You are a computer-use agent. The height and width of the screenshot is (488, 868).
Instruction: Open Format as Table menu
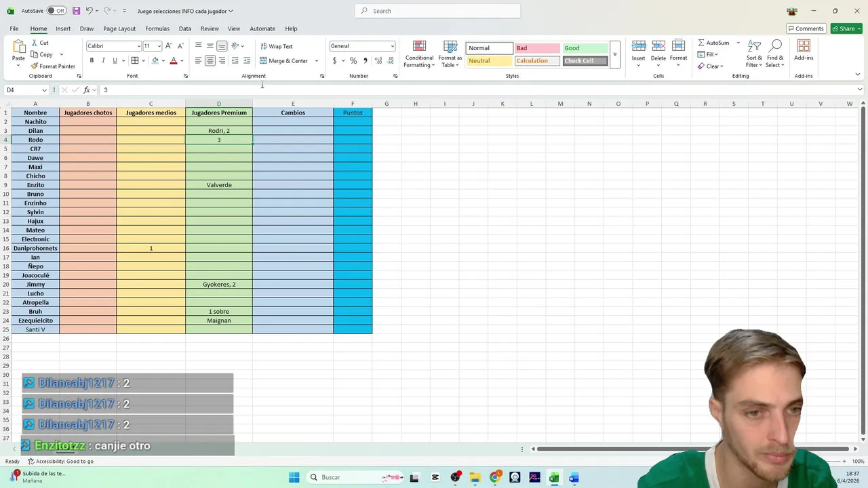pyautogui.click(x=450, y=54)
